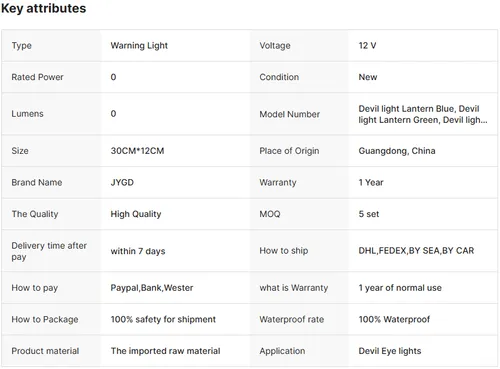The height and width of the screenshot is (369, 500).
Task: Select the 30CM*12CM size value
Action: pos(137,151)
